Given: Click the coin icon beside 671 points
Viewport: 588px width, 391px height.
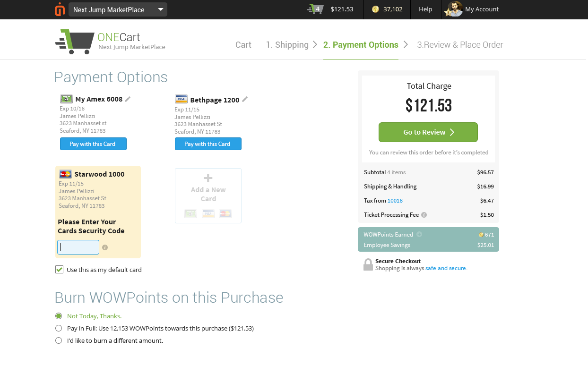Looking at the screenshot, I should 481,235.
